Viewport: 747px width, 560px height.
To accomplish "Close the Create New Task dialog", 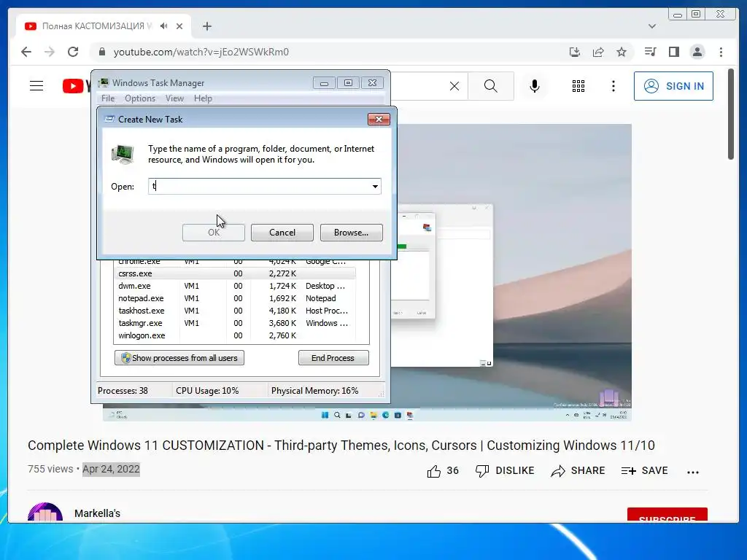I will [x=379, y=119].
